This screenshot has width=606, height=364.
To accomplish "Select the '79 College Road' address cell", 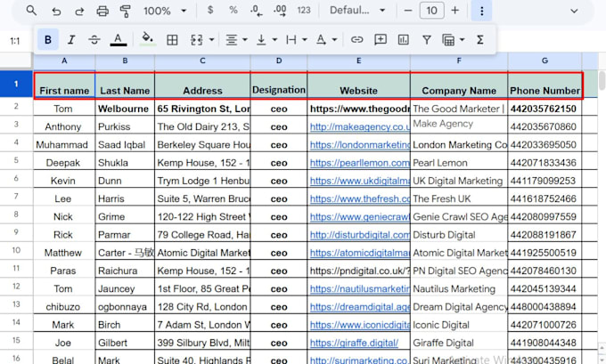I will click(x=202, y=235).
